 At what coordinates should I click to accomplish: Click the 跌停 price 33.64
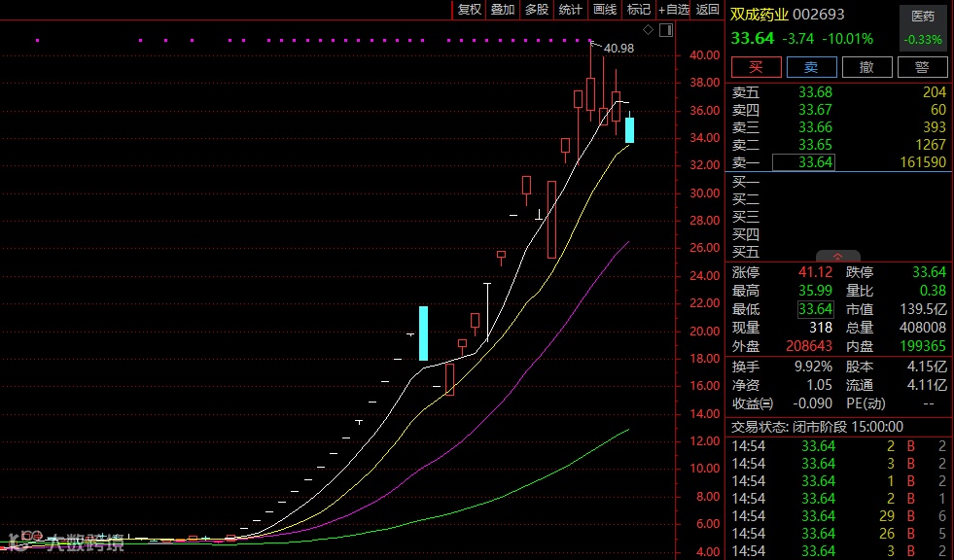pyautogui.click(x=929, y=272)
